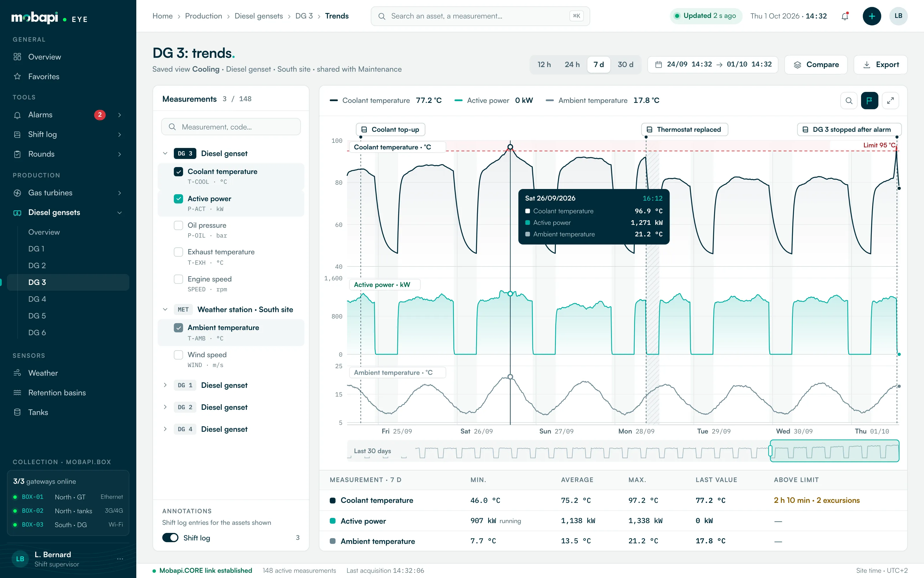Open the date range calendar picker
The height and width of the screenshot is (578, 924).
(x=713, y=65)
